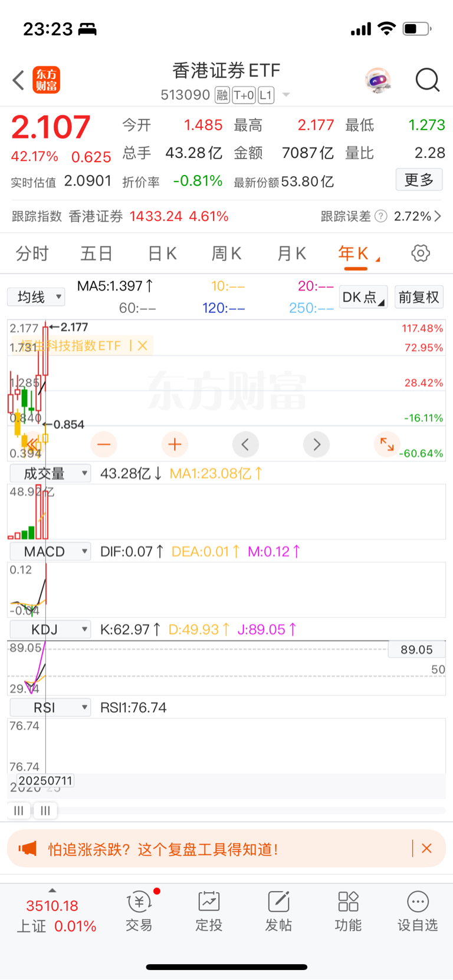
Task: Tap the search magnifier icon
Action: (428, 80)
